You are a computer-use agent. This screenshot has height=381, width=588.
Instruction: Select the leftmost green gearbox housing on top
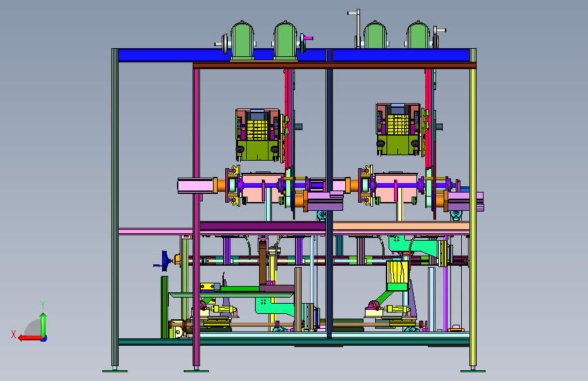click(242, 40)
